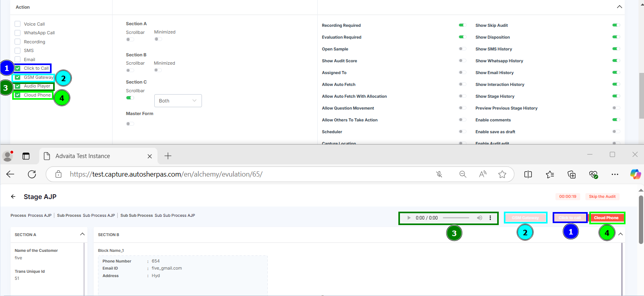Click the Cloud Phone button

point(606,218)
